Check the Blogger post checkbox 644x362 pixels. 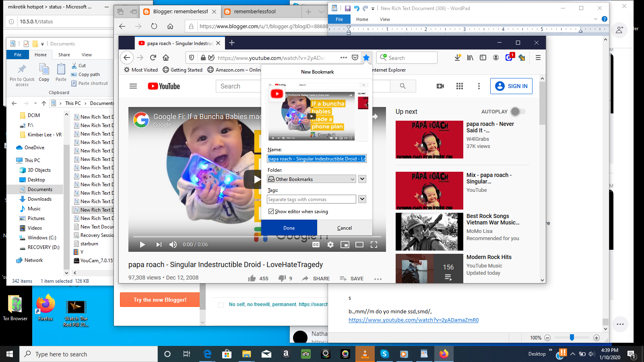coord(221,305)
